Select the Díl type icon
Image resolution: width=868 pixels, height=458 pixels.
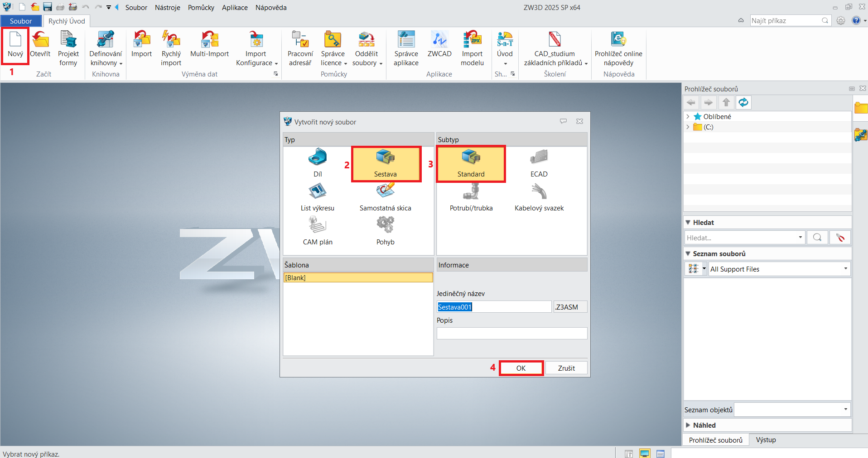click(x=318, y=162)
